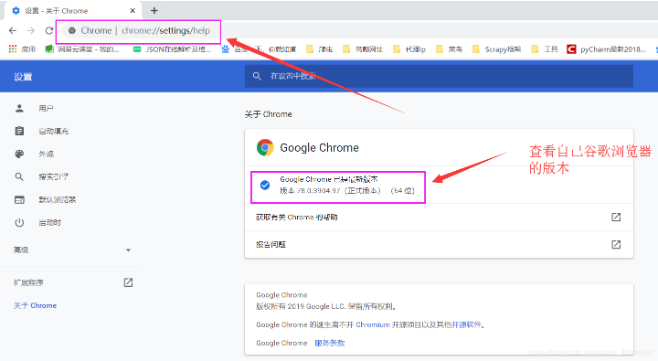Select the 设置 - 关于 Chrome tab
Screen dimensions: 658x361
pos(73,10)
